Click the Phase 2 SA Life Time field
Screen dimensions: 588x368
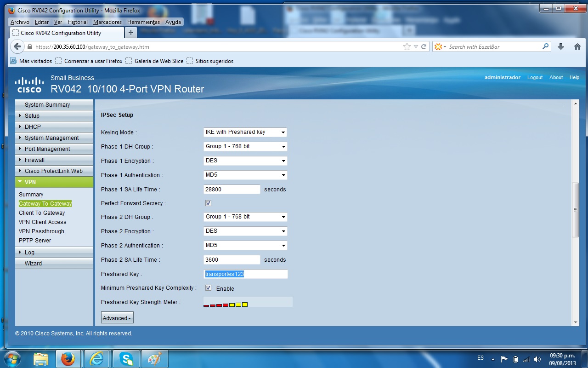(x=232, y=259)
